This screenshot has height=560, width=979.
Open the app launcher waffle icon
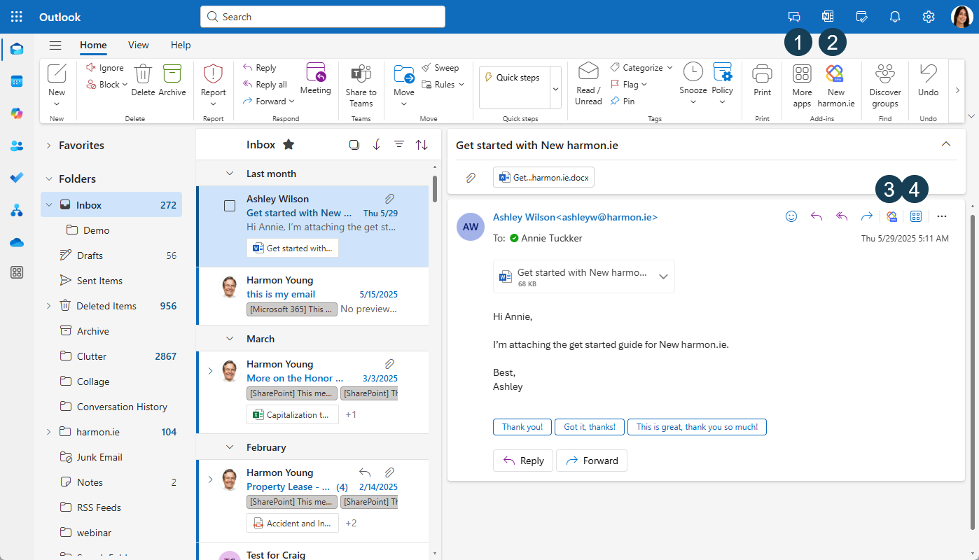17,17
